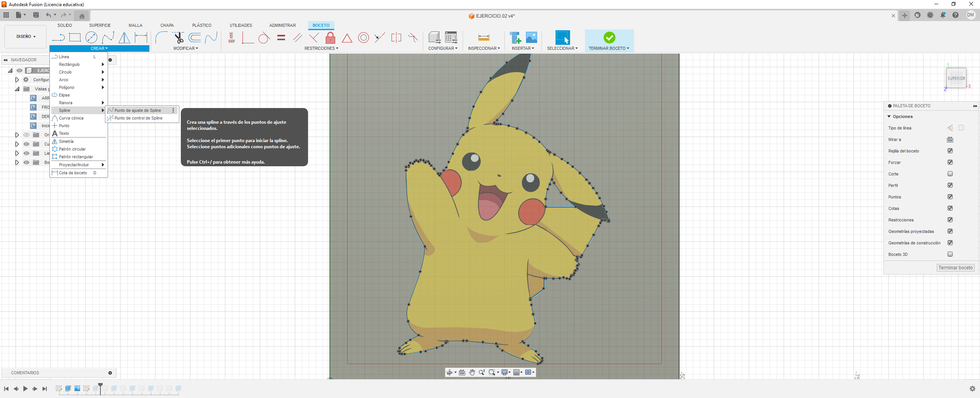Open the CONFIGURAR dropdown menu
Screen dimensions: 980x398
pyautogui.click(x=442, y=48)
